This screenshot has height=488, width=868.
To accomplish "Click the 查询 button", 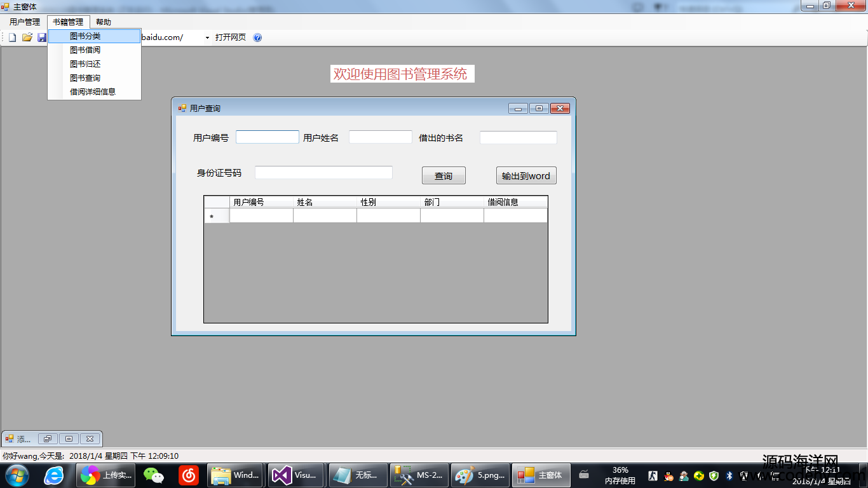I will (444, 176).
